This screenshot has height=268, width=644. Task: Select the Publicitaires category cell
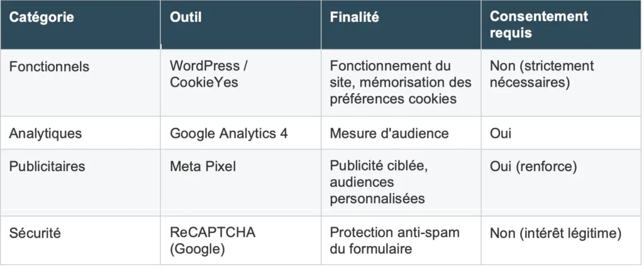47,167
